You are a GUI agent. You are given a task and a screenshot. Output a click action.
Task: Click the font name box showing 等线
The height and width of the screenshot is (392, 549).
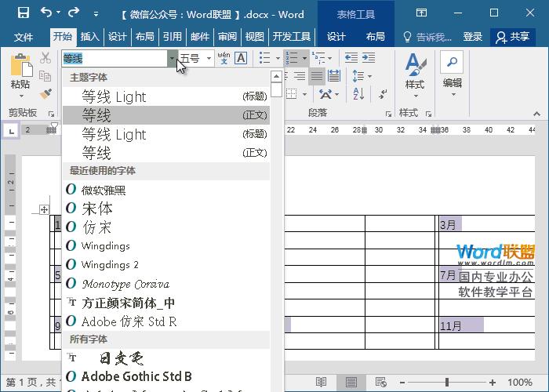click(x=115, y=58)
